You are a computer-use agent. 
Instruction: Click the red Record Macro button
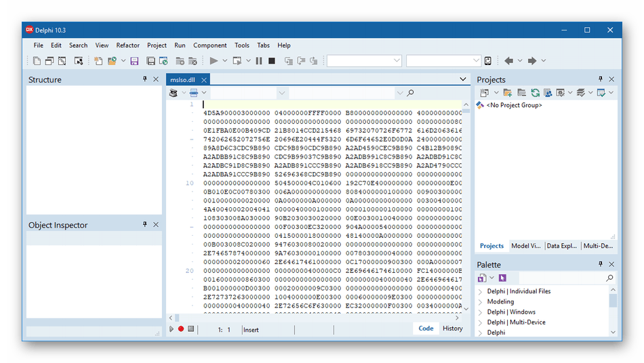(181, 329)
